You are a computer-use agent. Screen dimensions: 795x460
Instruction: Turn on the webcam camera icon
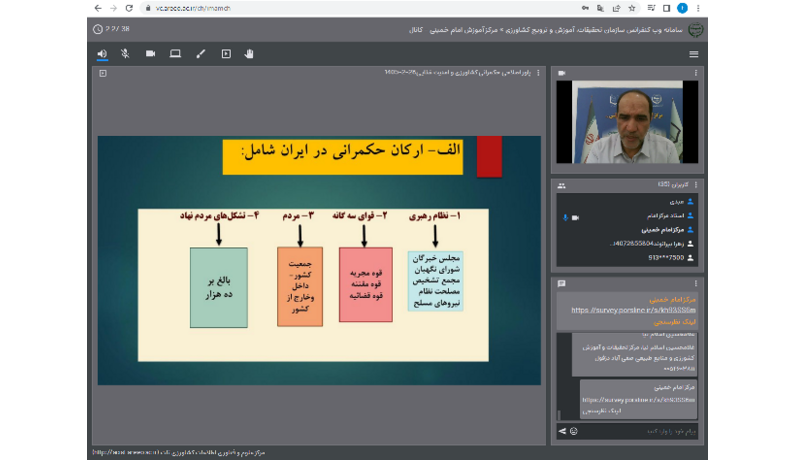click(151, 54)
